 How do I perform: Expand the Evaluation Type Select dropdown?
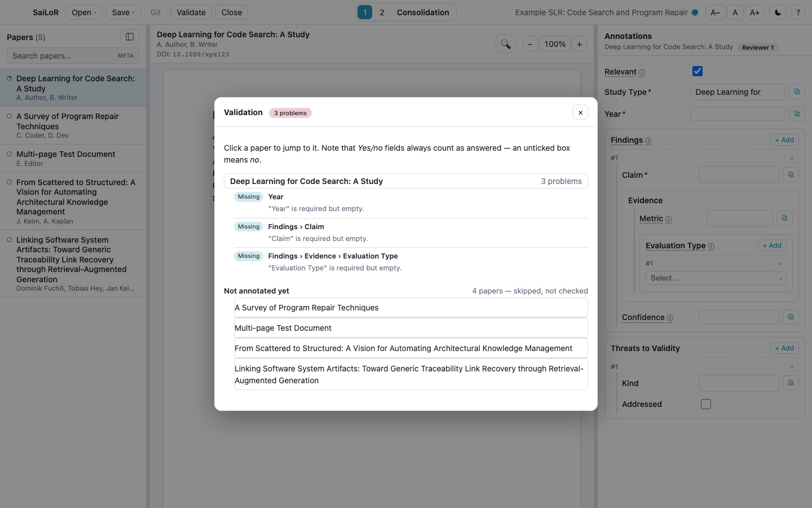716,278
